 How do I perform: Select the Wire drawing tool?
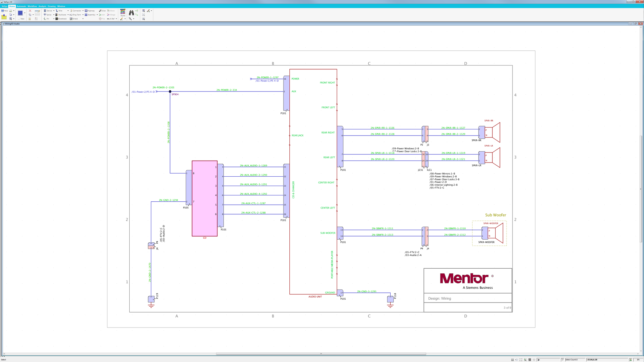click(59, 11)
